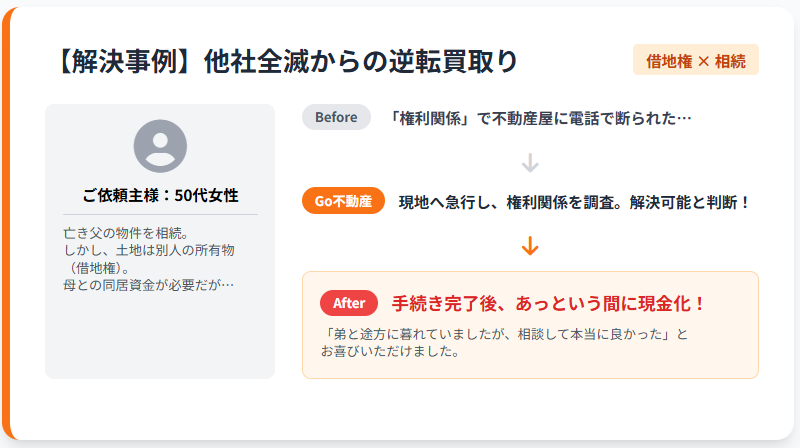Click the orange downward arrow above After box
Screen dimensions: 800x448
point(531,245)
